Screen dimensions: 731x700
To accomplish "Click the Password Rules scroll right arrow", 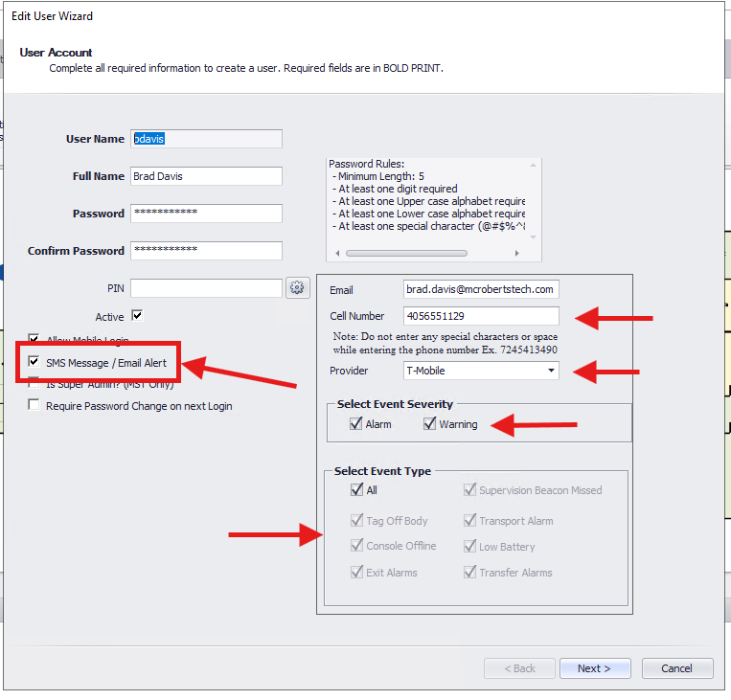I will (x=517, y=254).
